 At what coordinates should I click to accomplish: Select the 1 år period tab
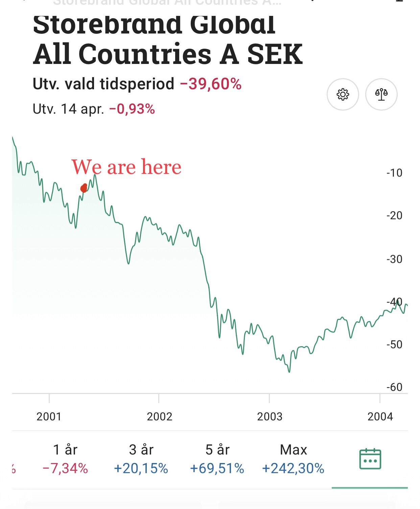tap(65, 459)
